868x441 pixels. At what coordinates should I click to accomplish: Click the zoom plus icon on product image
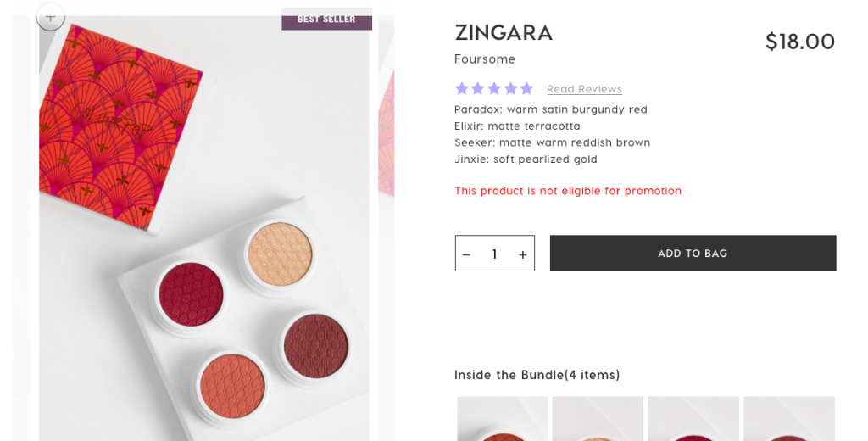point(51,17)
